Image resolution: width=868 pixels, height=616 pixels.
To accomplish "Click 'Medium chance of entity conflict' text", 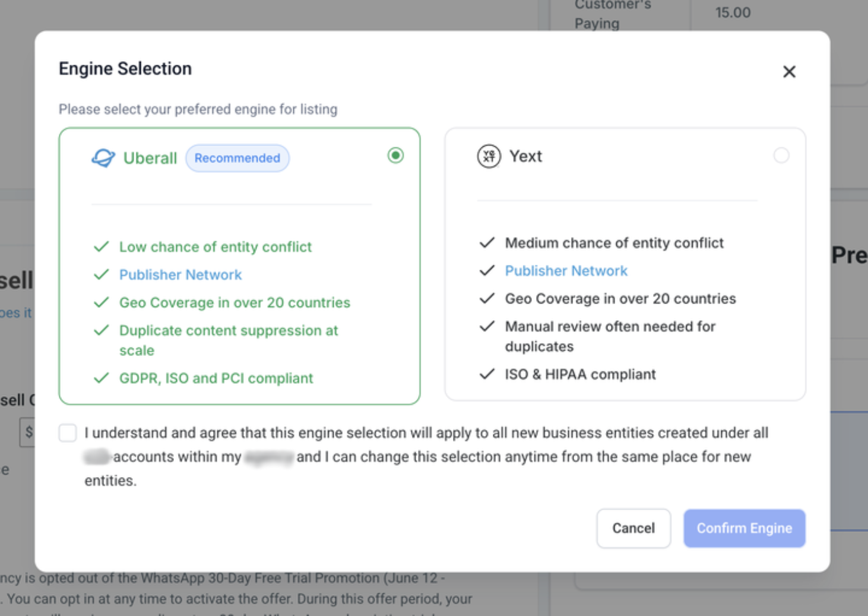I will (x=614, y=243).
